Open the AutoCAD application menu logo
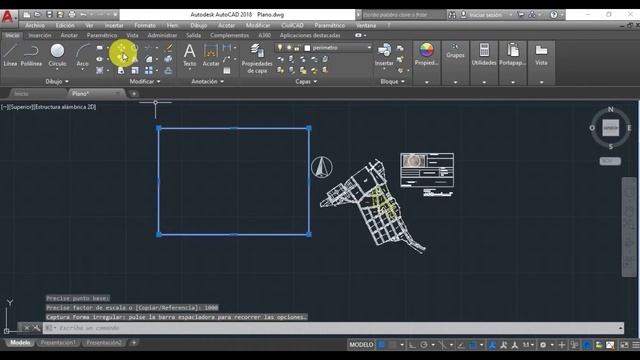Viewport: 640px width, 360px height. coord(7,17)
